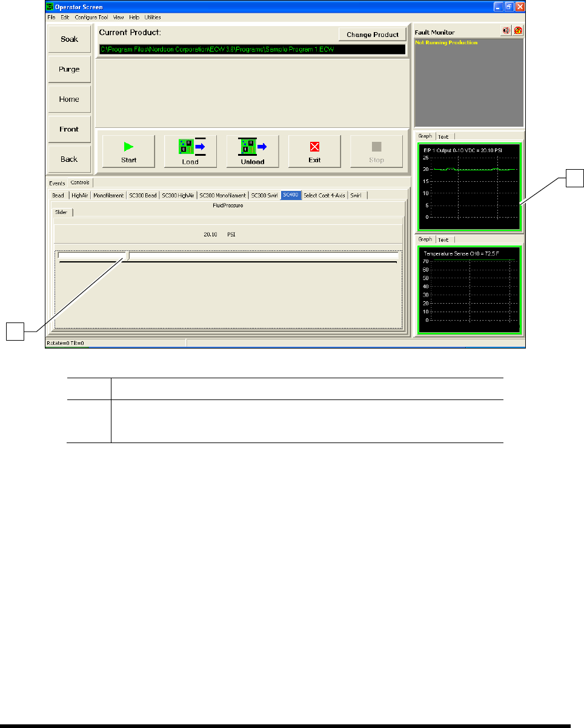Click the Rotate=0 Tilt=0 status bar entry
This screenshot has width=584, height=728.
click(65, 343)
